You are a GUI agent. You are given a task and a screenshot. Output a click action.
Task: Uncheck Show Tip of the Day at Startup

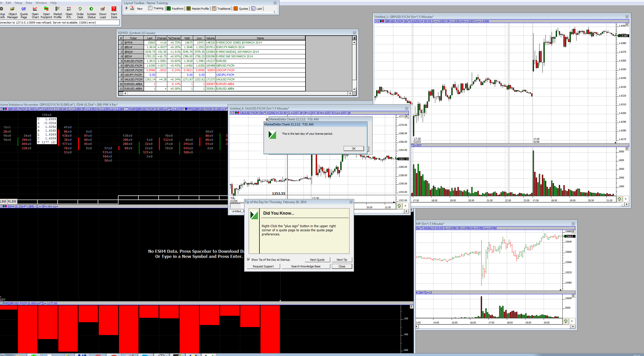(x=248, y=259)
